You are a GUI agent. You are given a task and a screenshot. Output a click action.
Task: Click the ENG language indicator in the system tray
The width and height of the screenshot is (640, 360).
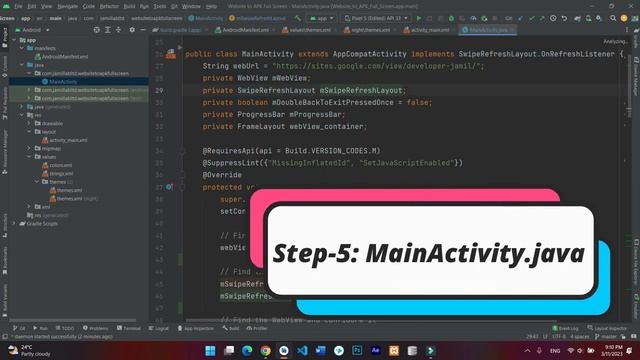[555, 351]
